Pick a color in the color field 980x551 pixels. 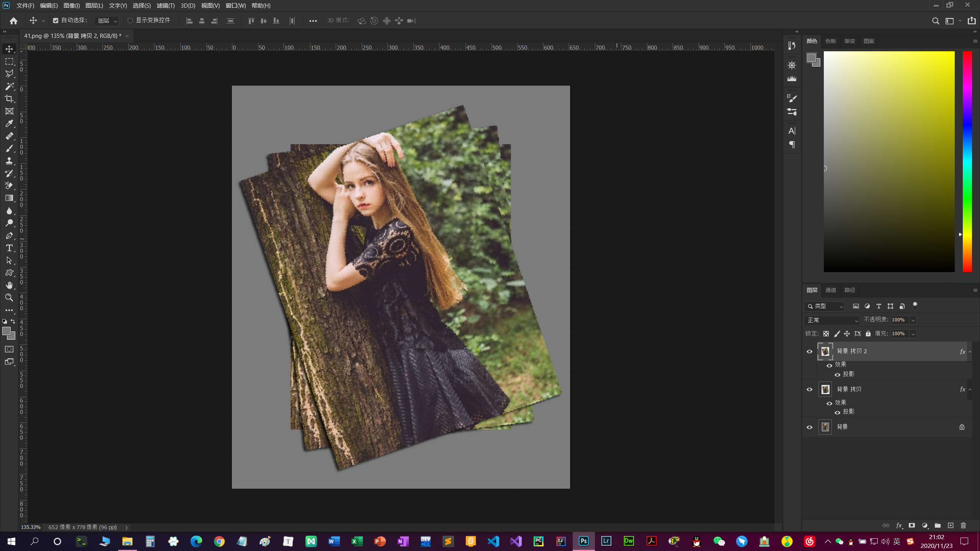pyautogui.click(x=889, y=161)
